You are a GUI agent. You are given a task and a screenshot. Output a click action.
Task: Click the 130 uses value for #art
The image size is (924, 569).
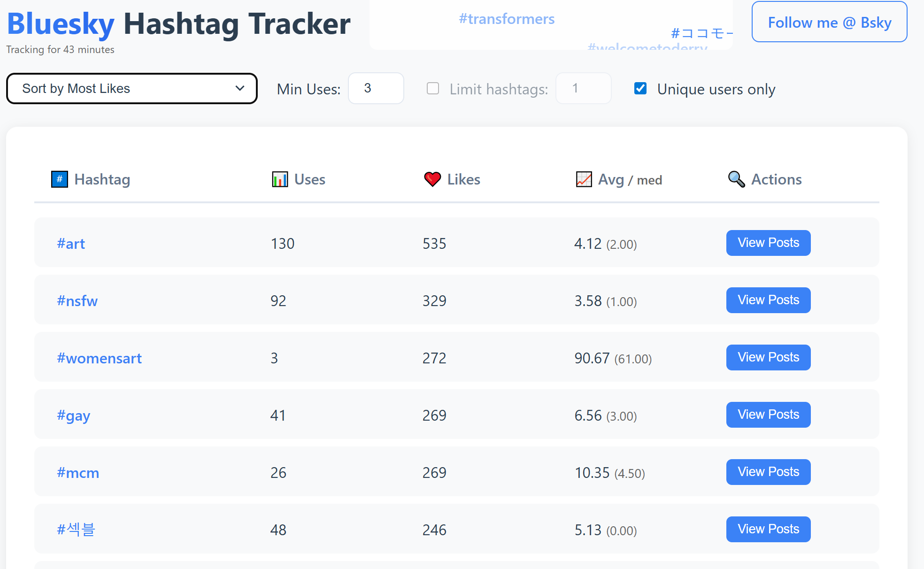click(283, 244)
